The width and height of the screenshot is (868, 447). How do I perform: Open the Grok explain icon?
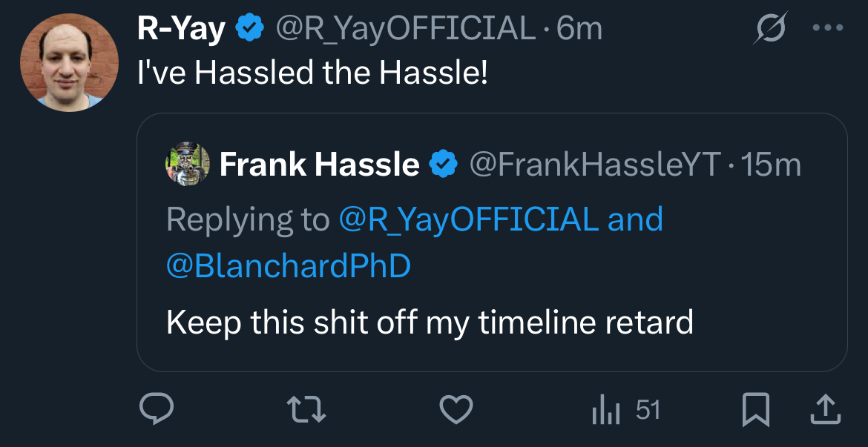(x=769, y=30)
